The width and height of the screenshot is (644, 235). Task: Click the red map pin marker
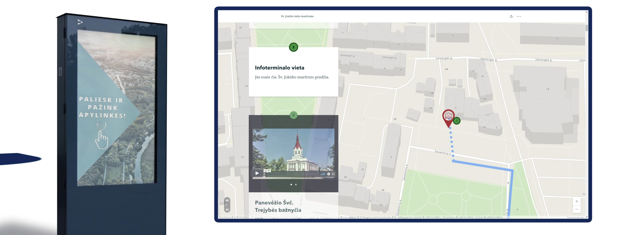point(448,119)
